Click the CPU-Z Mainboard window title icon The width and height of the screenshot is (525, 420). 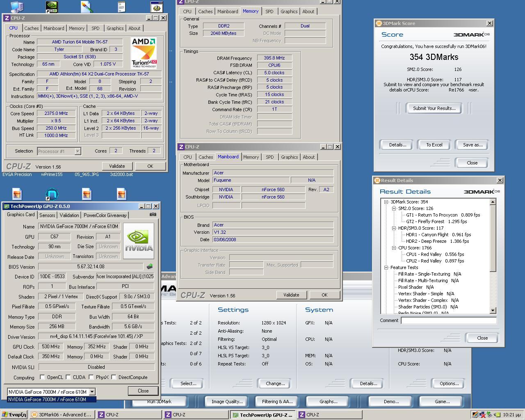coord(181,147)
